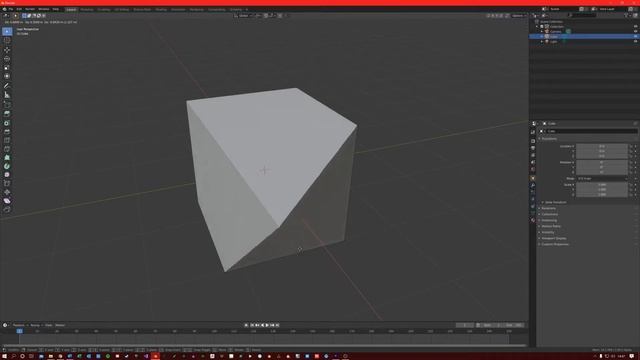Switch to the Sculpting workspace tab
Image resolution: width=640 pixels, height=360 pixels.
click(103, 9)
